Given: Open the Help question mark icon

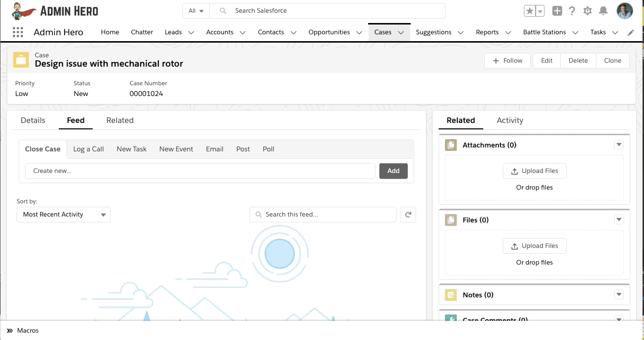Looking at the screenshot, I should (572, 11).
